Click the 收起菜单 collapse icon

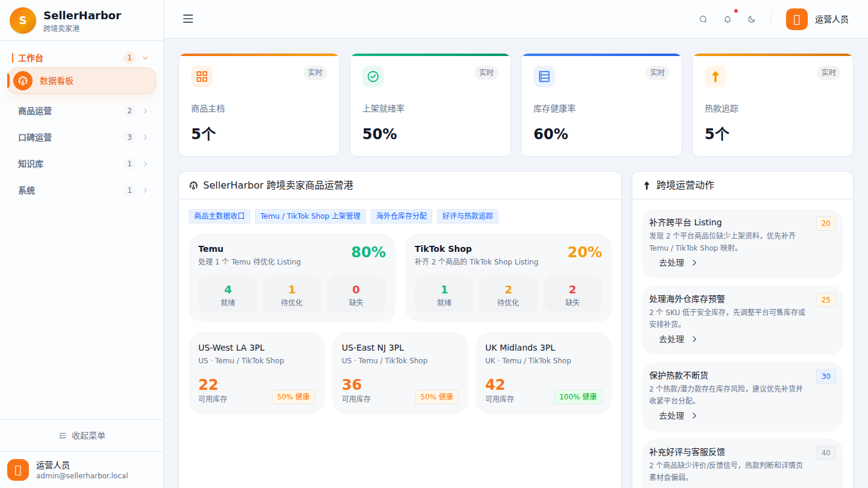click(63, 436)
